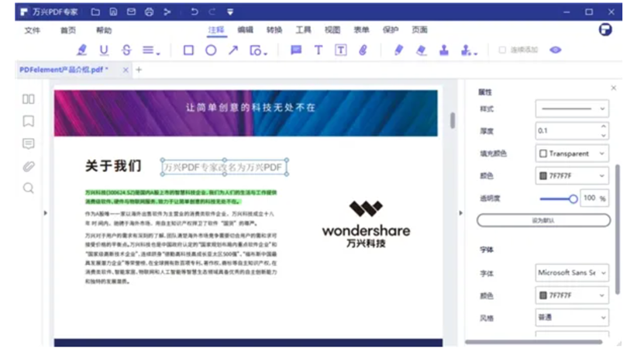Switch to the 注释 tab
This screenshot has height=359, width=644.
216,29
